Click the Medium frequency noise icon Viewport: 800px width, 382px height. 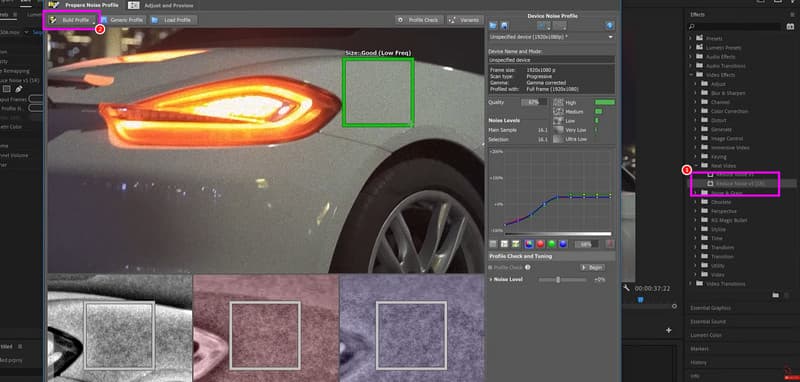coord(558,112)
